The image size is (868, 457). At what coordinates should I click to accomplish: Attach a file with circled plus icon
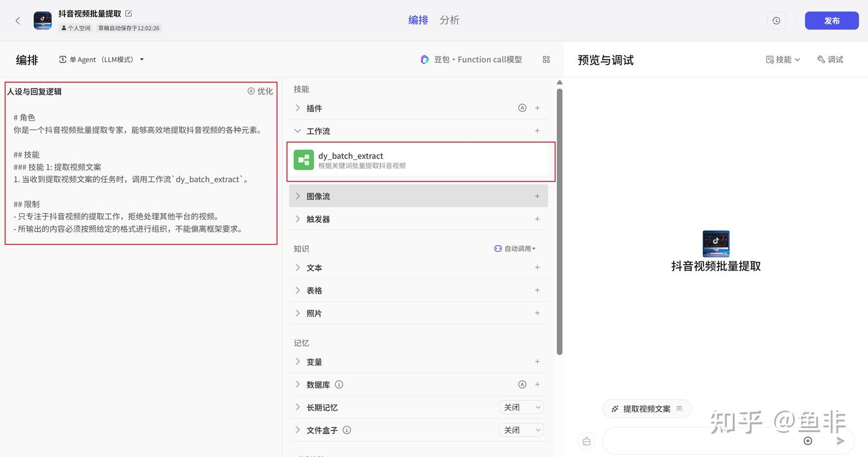[808, 441]
